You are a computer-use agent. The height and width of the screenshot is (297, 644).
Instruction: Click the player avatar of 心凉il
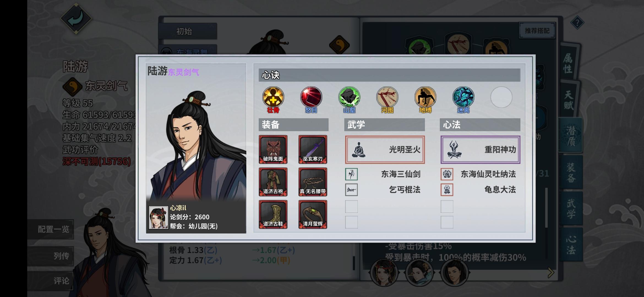point(158,218)
